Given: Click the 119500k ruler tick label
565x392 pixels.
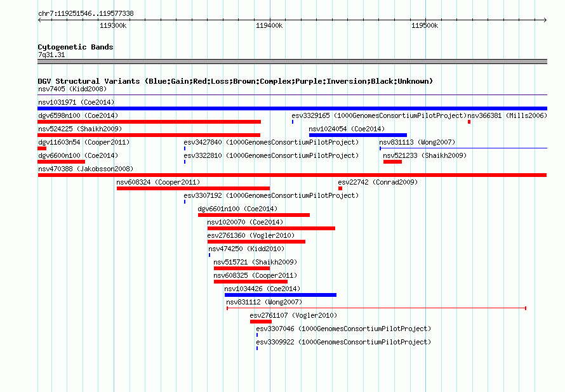Looking at the screenshot, I should (x=425, y=25).
